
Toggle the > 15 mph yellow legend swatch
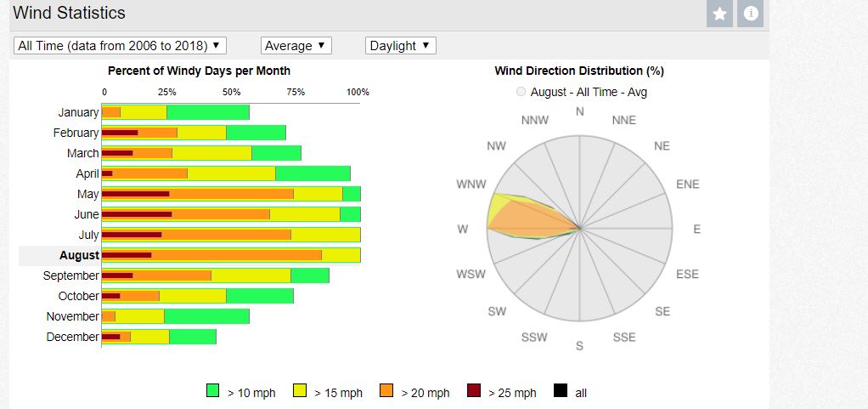(300, 390)
